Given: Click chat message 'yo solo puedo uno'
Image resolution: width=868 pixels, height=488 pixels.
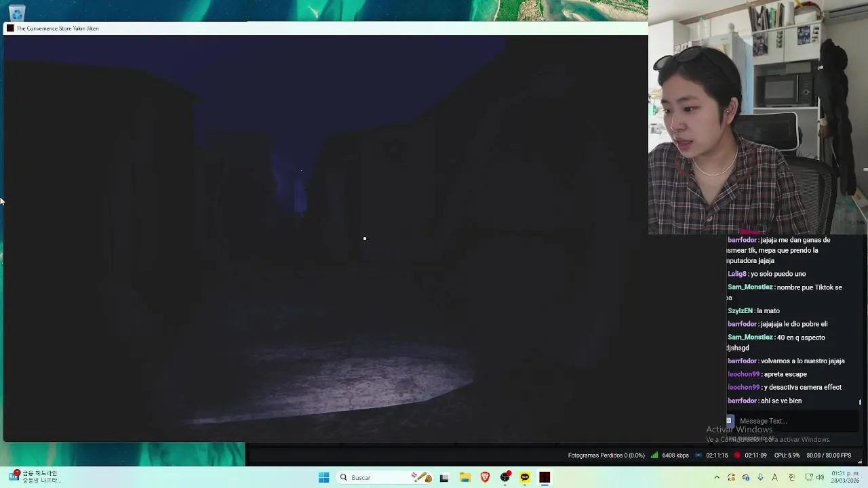Looking at the screenshot, I should point(778,274).
